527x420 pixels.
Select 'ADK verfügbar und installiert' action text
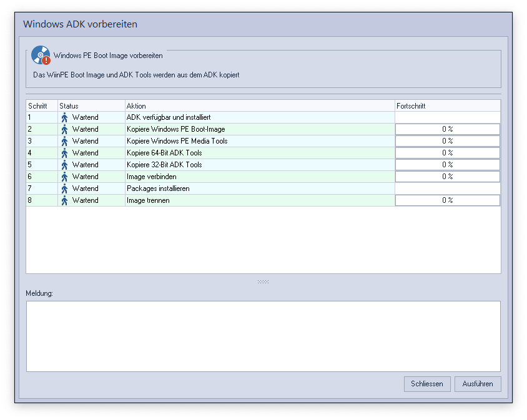169,117
